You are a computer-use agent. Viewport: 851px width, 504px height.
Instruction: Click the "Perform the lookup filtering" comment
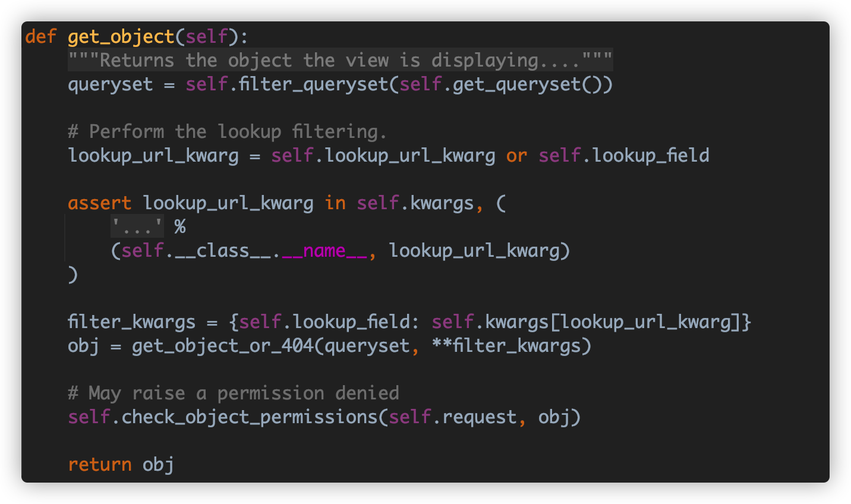pyautogui.click(x=227, y=131)
